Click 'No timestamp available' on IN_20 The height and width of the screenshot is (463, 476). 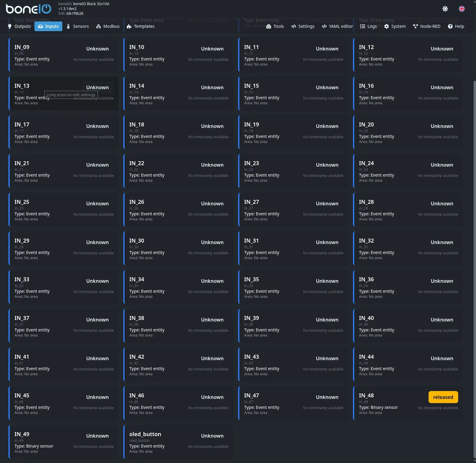[438, 137]
